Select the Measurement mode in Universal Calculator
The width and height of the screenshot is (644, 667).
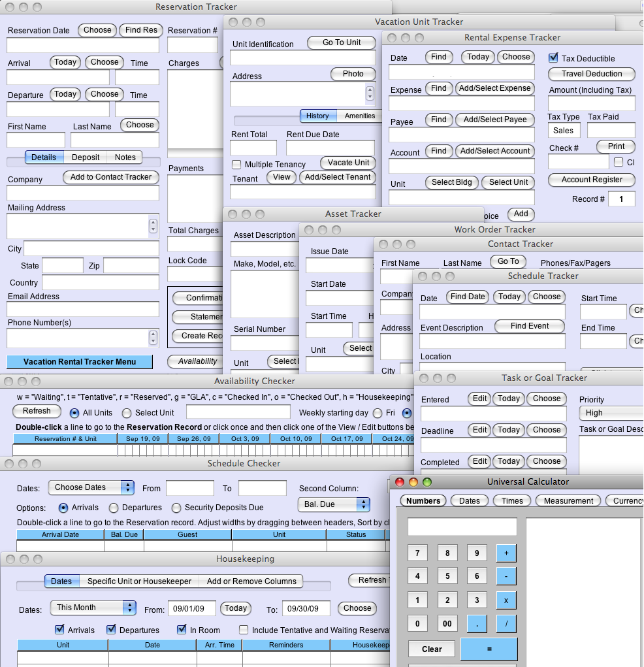(x=568, y=501)
